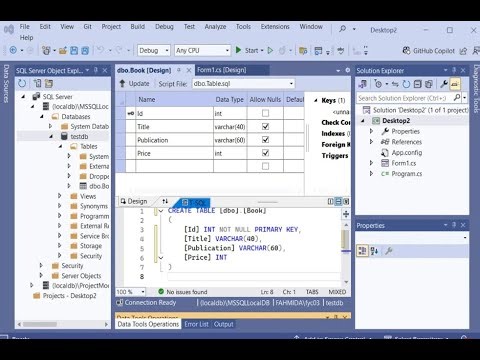Viewport: 480px width, 360px height.
Task: Click the Visual Studio logo icon
Action: pyautogui.click(x=9, y=30)
